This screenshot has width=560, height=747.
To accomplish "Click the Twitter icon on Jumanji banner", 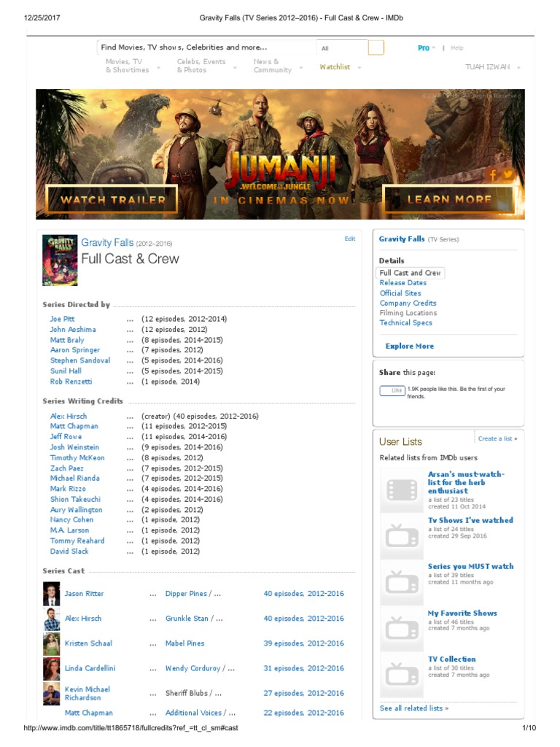I will (x=508, y=174).
